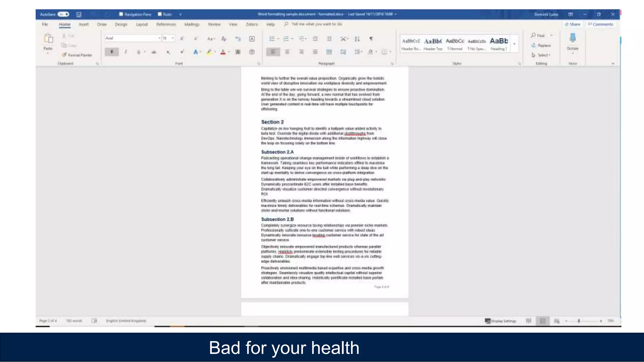Toggle Bold formatting button

[112, 52]
